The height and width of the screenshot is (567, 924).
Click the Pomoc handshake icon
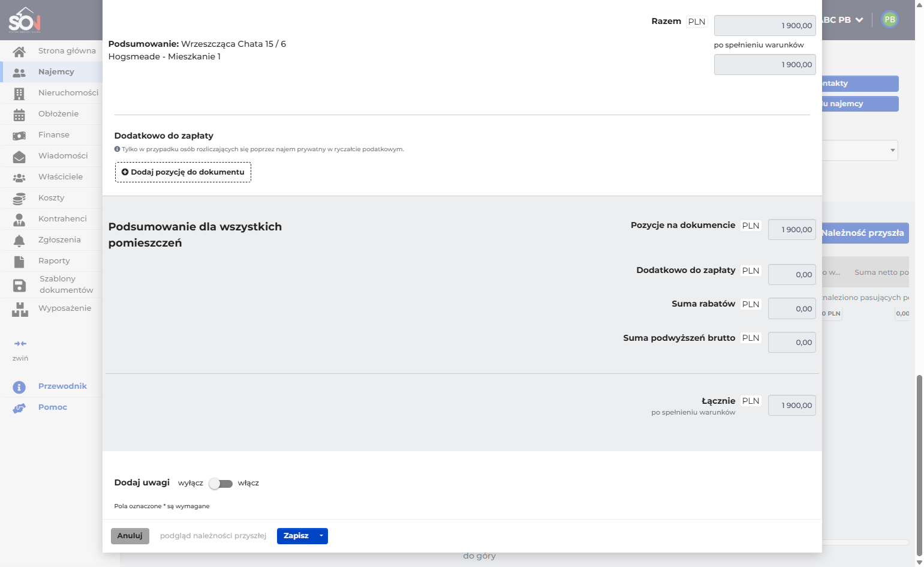19,408
